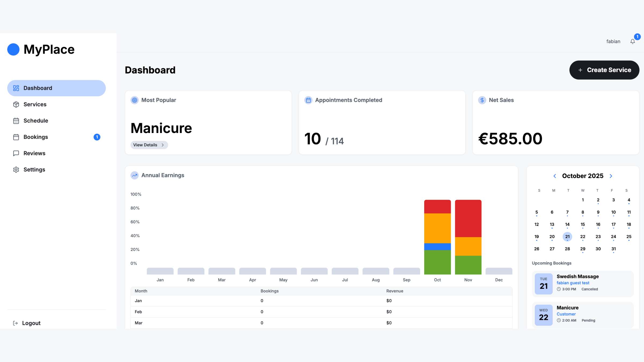This screenshot has width=644, height=362.
Task: Expand Manicure via View Details chevron
Action: [163, 145]
